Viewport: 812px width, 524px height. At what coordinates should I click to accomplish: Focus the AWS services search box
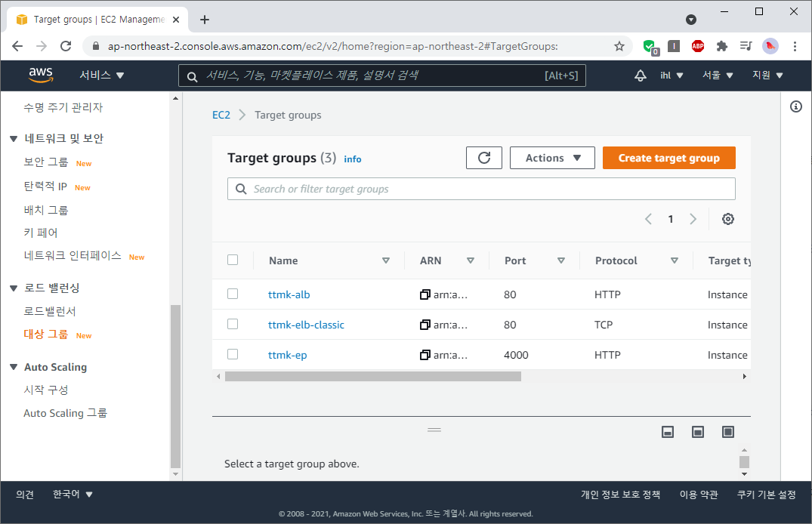[x=382, y=76]
